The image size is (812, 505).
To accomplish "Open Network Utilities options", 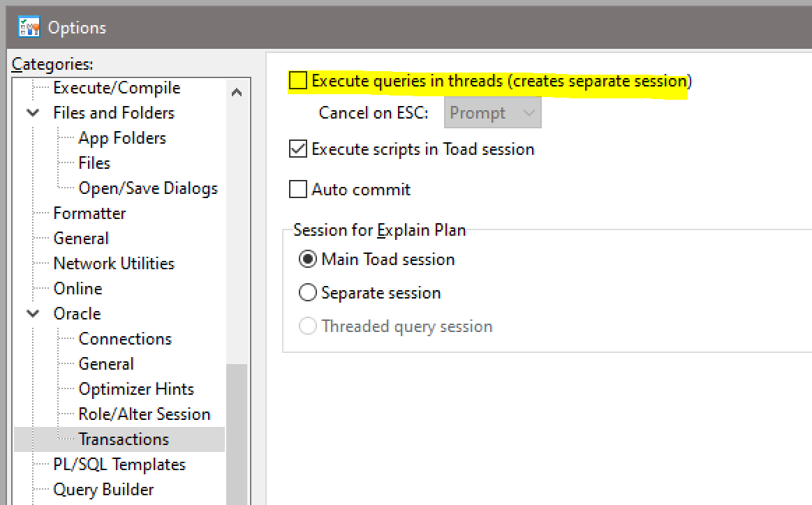I will point(114,264).
